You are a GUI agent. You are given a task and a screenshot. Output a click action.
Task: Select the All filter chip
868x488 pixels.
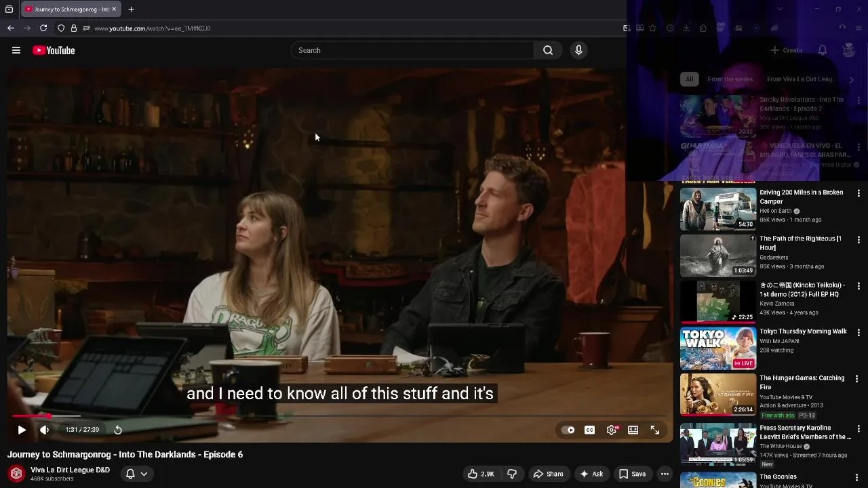pos(689,79)
